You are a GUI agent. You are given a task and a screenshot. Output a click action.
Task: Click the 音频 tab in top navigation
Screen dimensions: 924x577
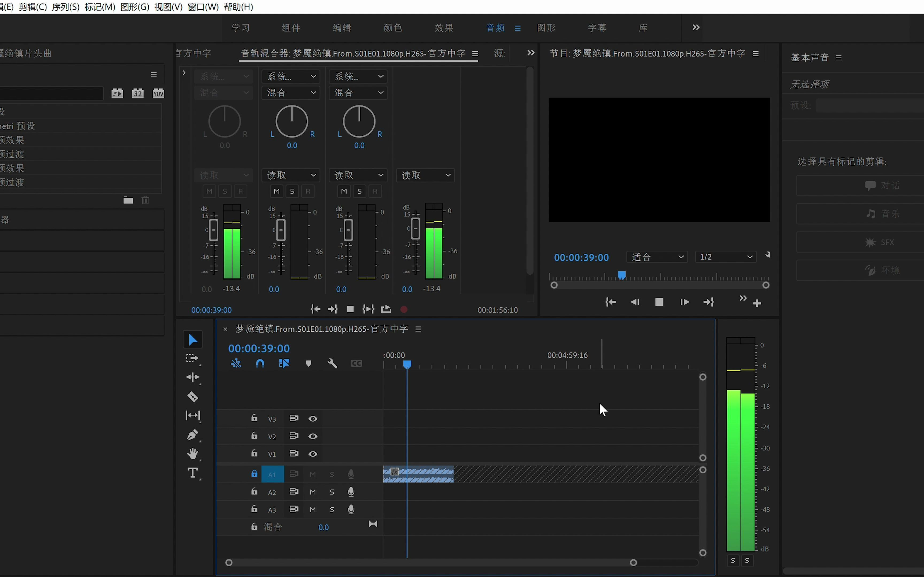(x=495, y=27)
